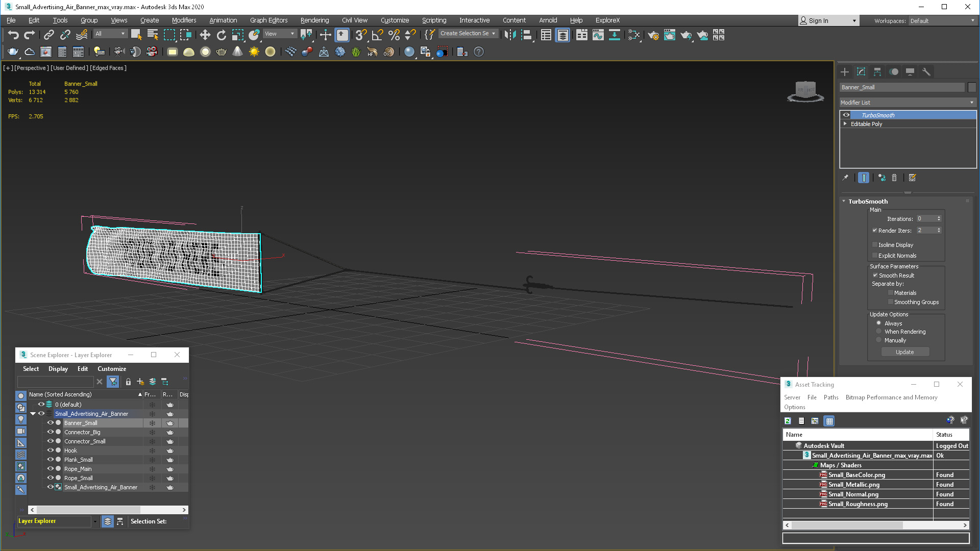Collapse the TurboSmooth rollout
Screen dimensions: 980x551
pos(844,201)
